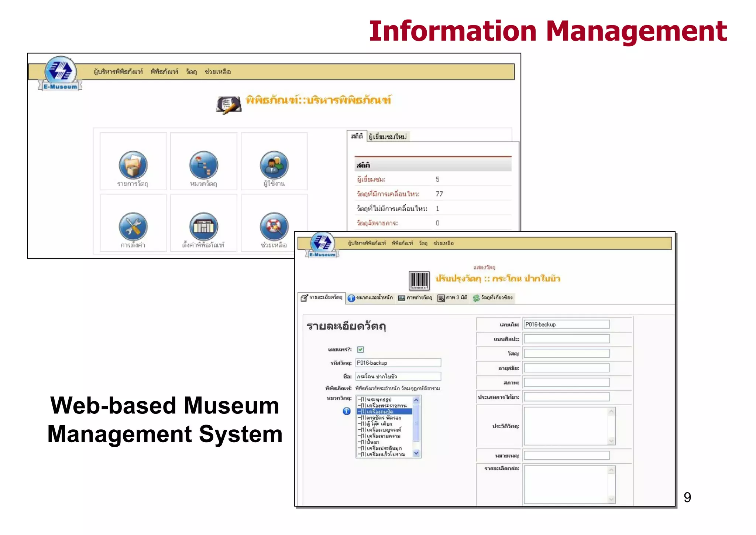Viewport: 756px width, 535px height.
Task: Open ช่วยเหลือ menu in the dashboard window
Action: coord(218,72)
